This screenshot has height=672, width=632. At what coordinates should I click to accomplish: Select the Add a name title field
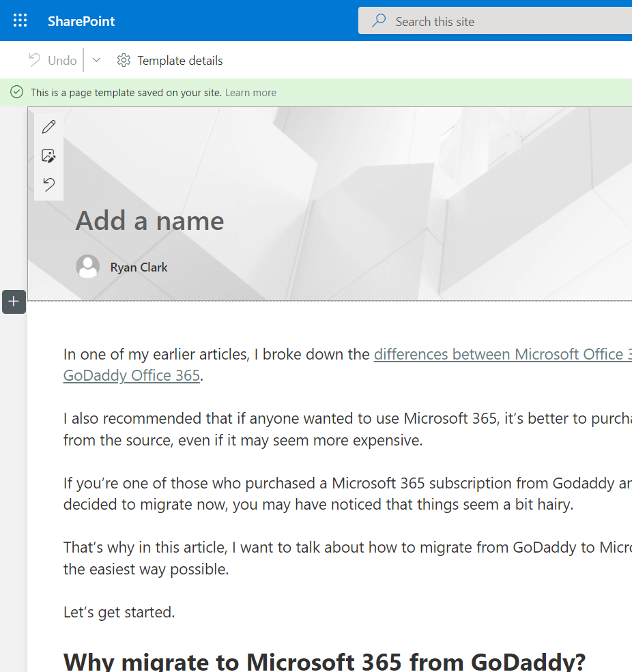click(150, 221)
